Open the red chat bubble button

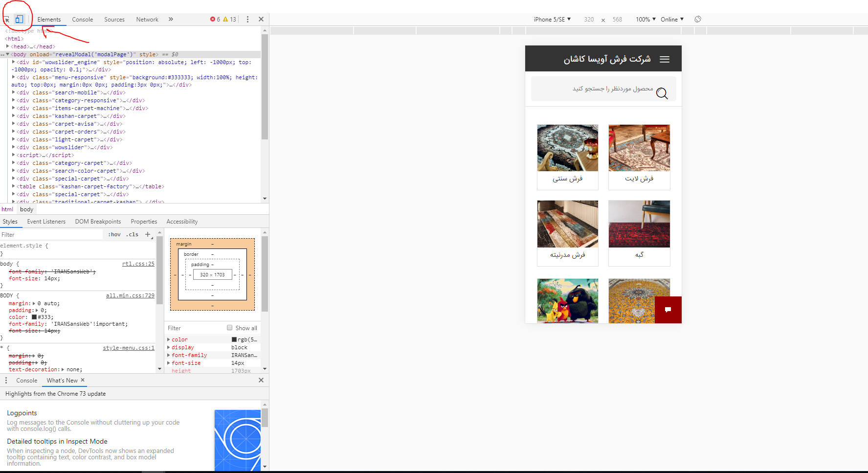[668, 310]
